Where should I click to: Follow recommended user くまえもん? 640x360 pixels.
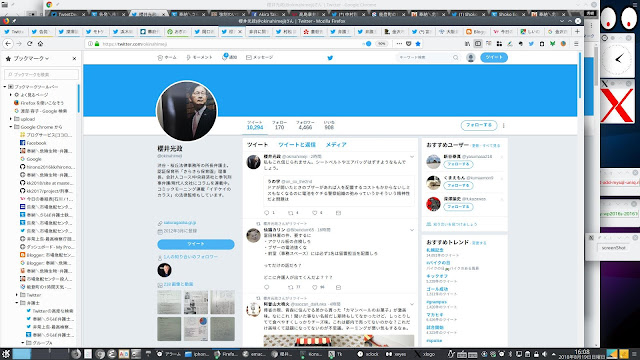point(458,185)
